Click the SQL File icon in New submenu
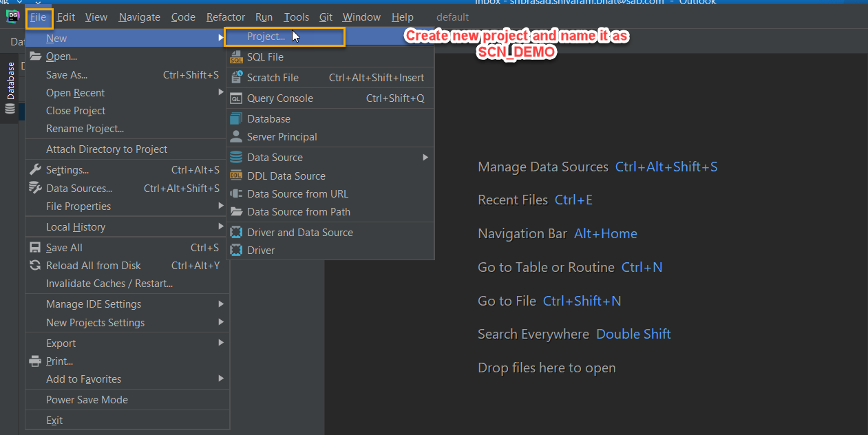The height and width of the screenshot is (435, 868). coord(237,56)
